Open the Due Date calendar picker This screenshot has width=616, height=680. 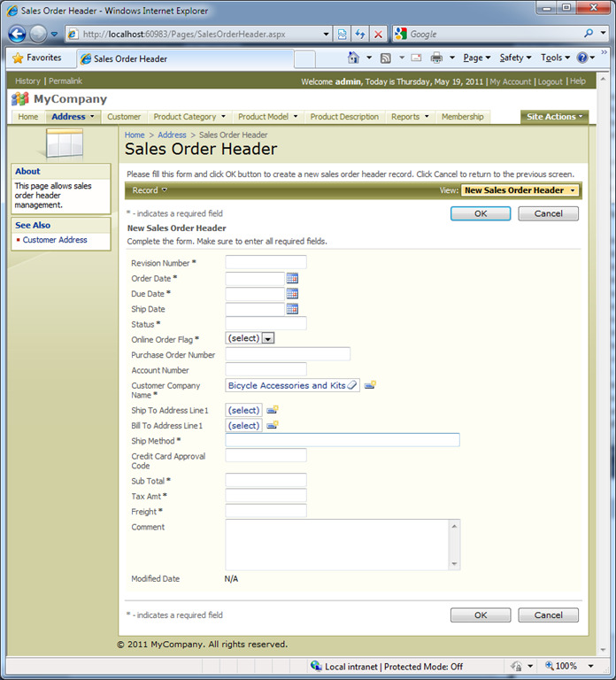click(292, 294)
